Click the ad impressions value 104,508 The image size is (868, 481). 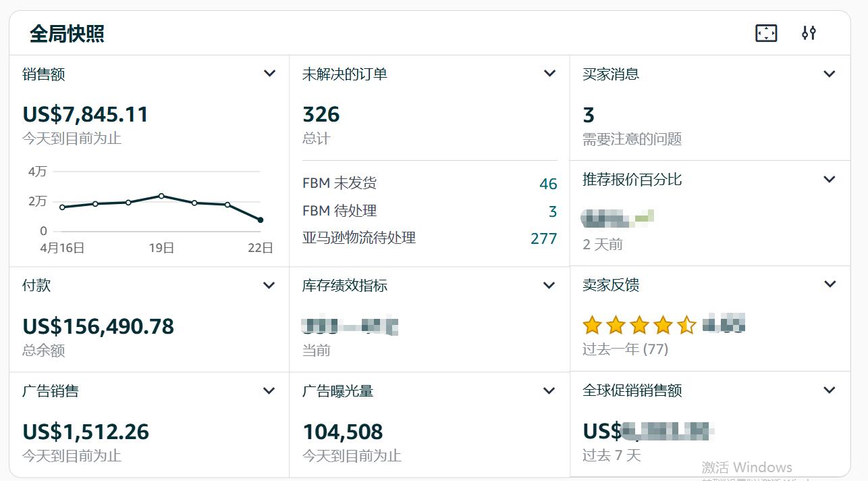point(343,432)
